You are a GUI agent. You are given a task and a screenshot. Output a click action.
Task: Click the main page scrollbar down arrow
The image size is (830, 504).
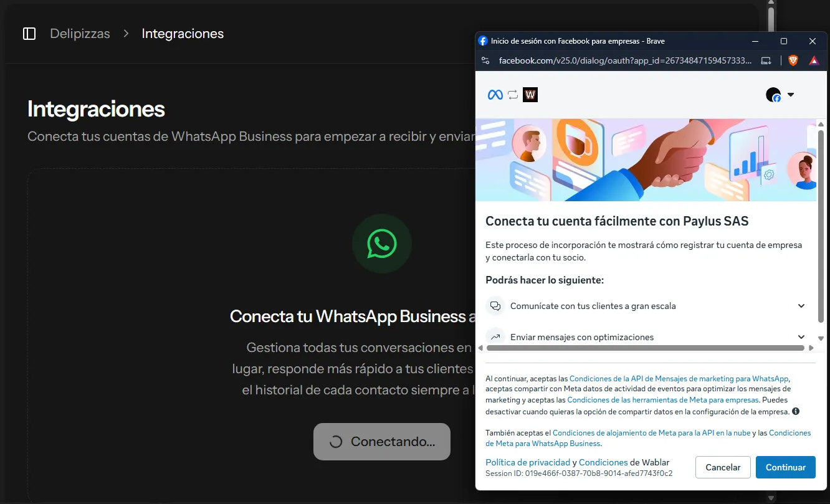coord(771,498)
